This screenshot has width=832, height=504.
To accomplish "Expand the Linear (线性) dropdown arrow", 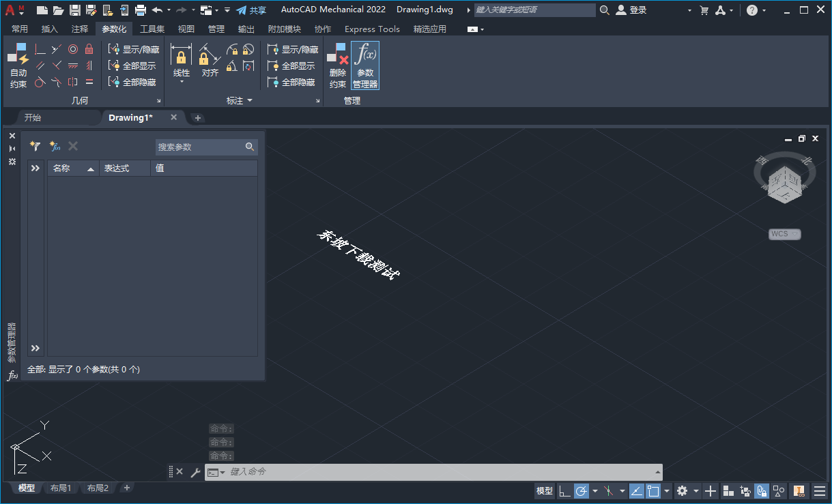I will click(x=182, y=82).
